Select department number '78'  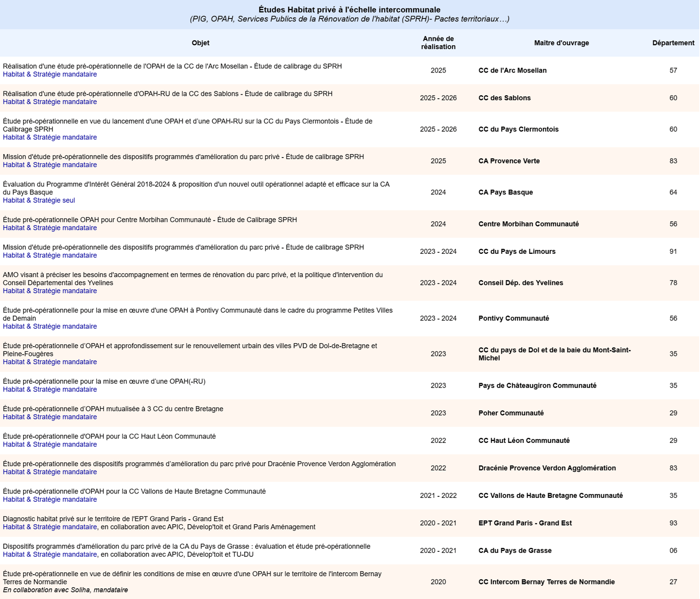tap(673, 283)
